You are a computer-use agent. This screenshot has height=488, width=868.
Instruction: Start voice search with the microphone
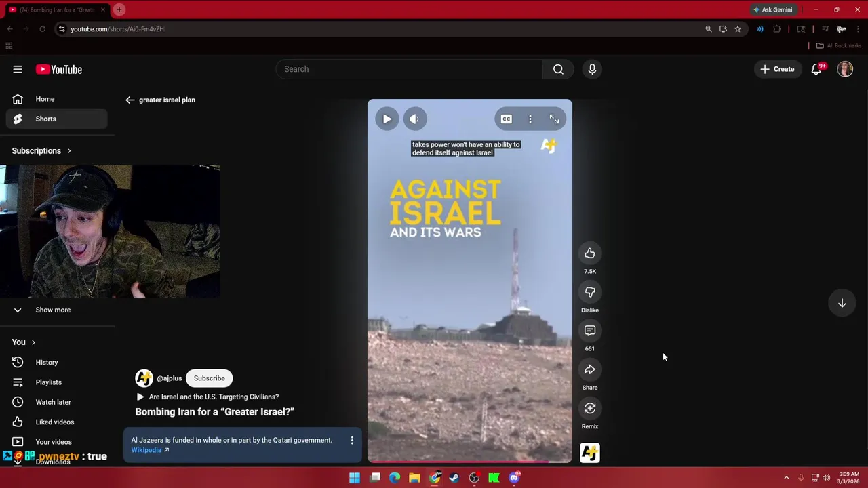592,69
